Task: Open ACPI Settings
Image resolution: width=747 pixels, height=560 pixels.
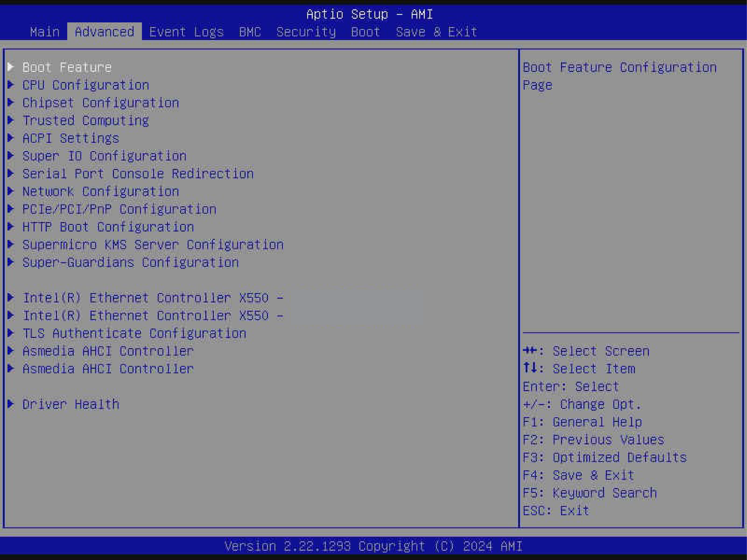Action: pyautogui.click(x=71, y=138)
